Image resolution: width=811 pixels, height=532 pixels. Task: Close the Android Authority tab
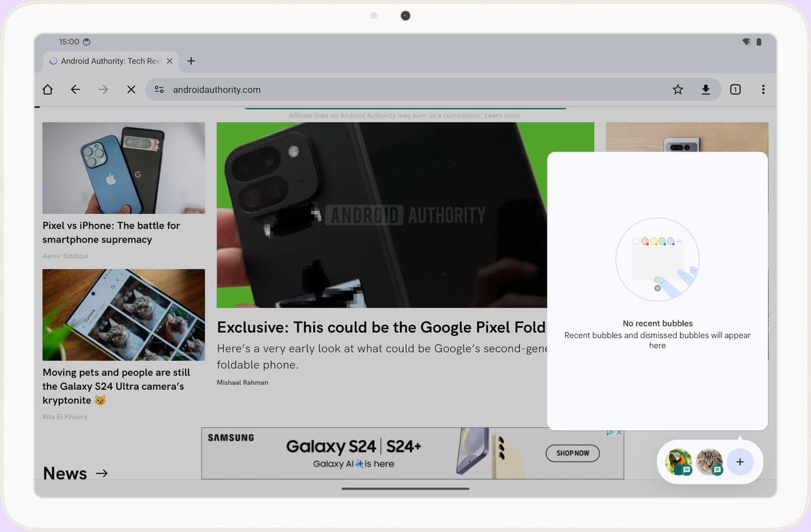pyautogui.click(x=170, y=61)
